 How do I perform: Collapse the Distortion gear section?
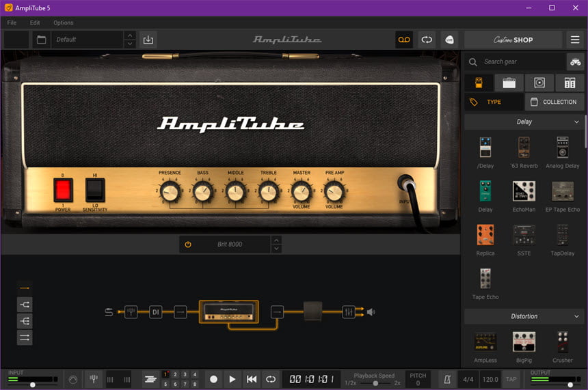(576, 316)
